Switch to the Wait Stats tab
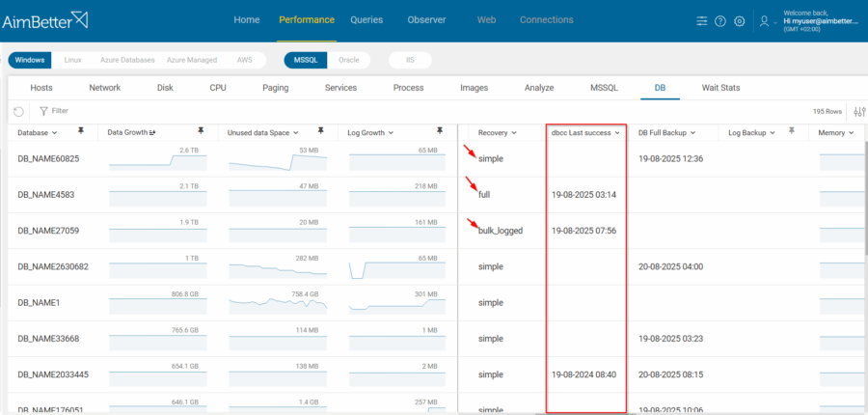 (x=720, y=88)
